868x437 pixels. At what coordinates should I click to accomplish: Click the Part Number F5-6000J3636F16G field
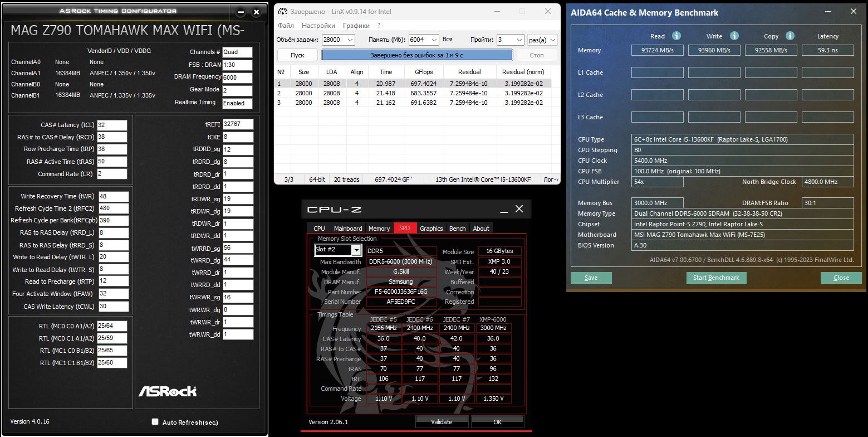tap(401, 292)
